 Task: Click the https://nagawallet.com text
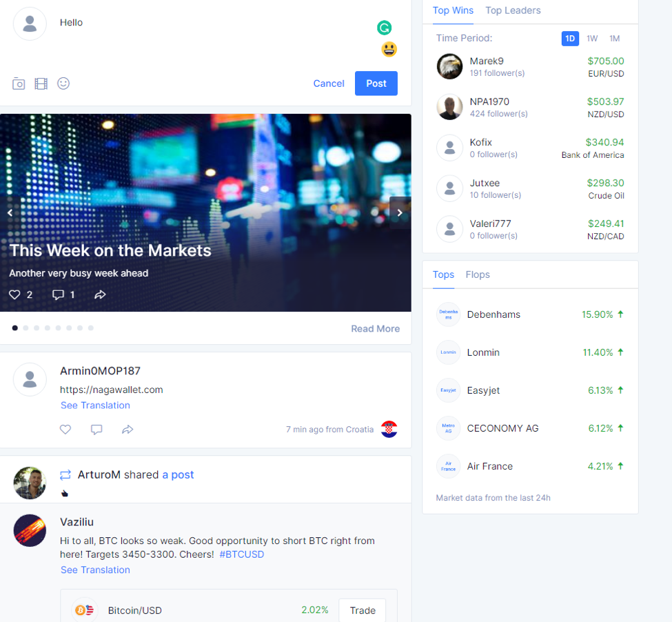click(x=112, y=390)
